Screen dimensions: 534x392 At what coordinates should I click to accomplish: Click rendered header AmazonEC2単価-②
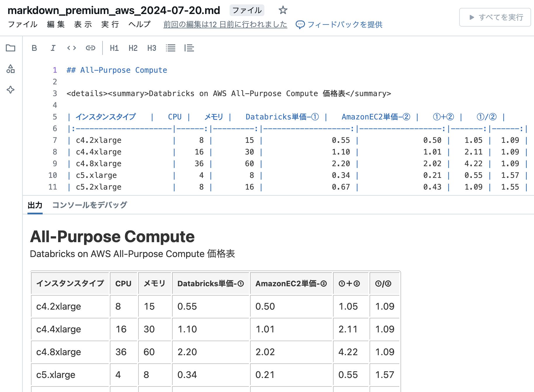(291, 283)
